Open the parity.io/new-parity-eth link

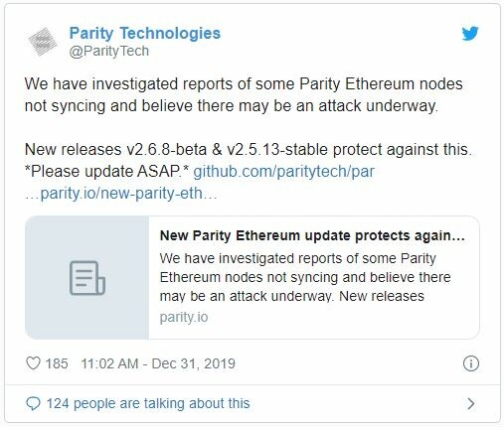pos(121,193)
